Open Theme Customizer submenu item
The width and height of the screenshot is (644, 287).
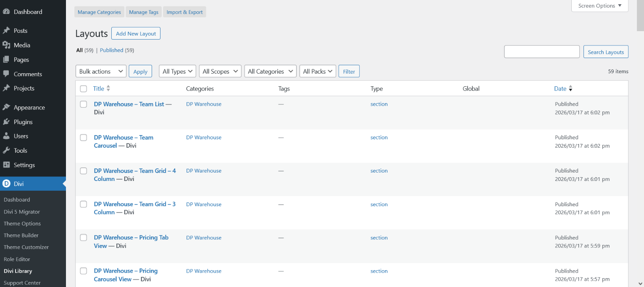point(26,247)
